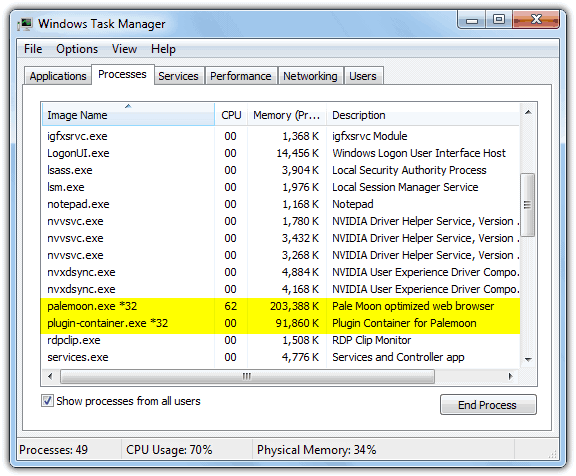Viewport: 576px width, 476px height.
Task: Toggle Show processes from all users
Action: click(47, 401)
